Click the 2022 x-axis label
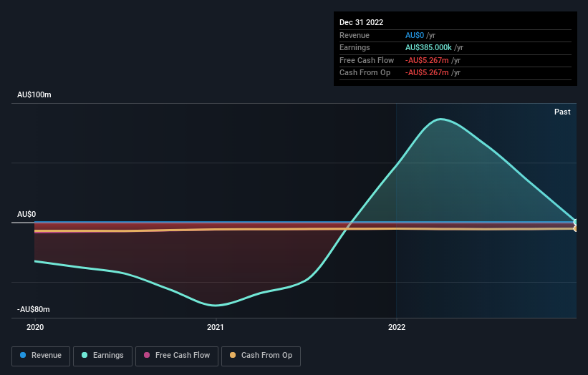 pyautogui.click(x=397, y=327)
